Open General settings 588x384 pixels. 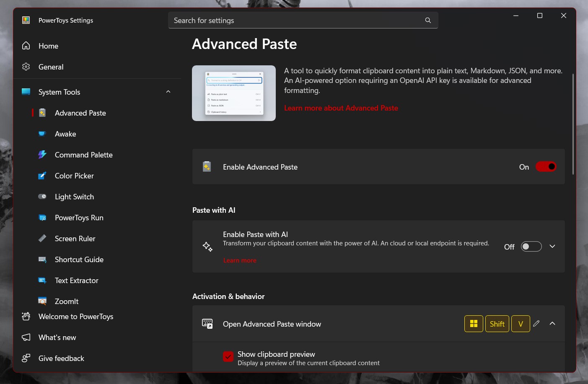coord(51,67)
